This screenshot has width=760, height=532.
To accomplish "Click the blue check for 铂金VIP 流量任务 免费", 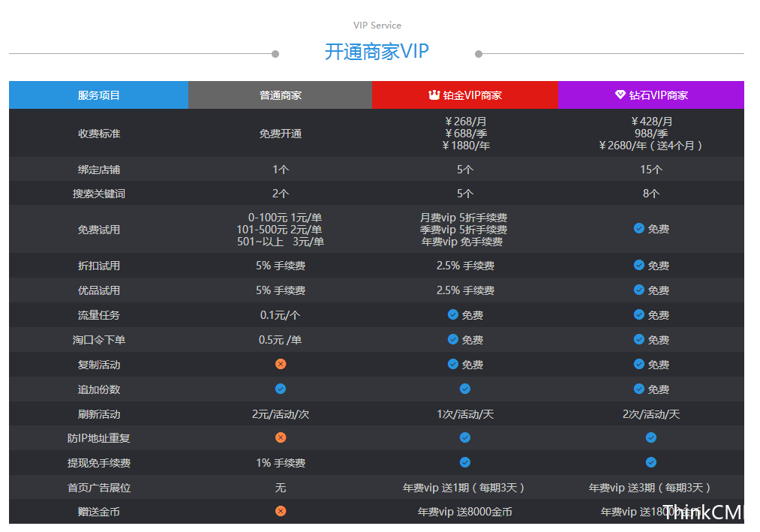I will pos(453,315).
